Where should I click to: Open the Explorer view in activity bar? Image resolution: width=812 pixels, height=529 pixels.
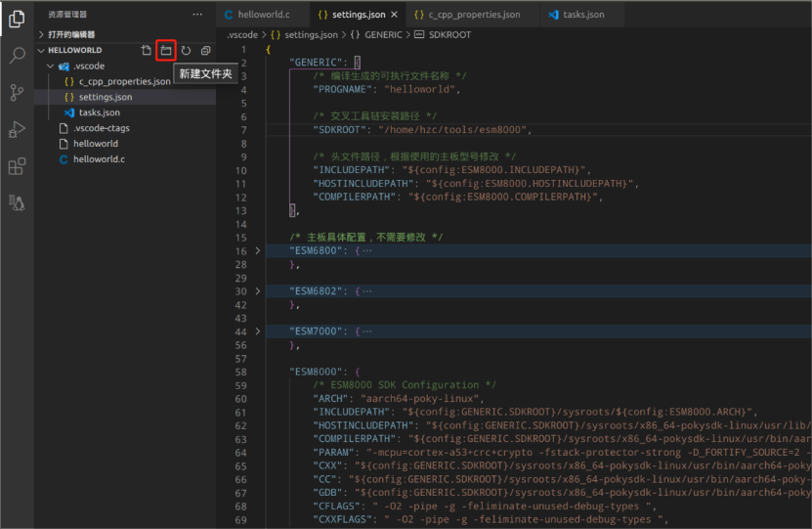pyautogui.click(x=17, y=20)
